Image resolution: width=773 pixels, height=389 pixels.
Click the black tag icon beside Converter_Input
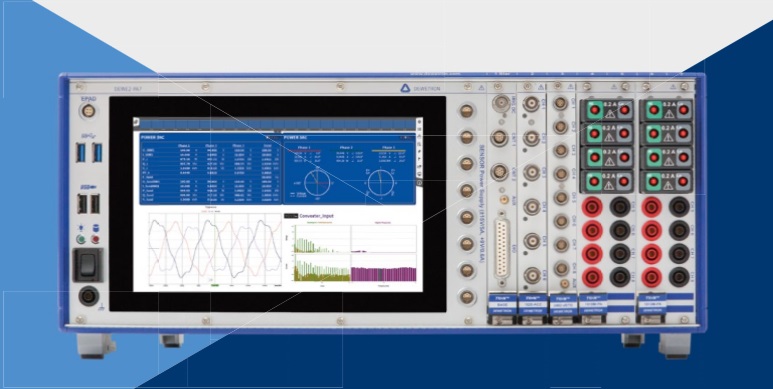tap(291, 215)
